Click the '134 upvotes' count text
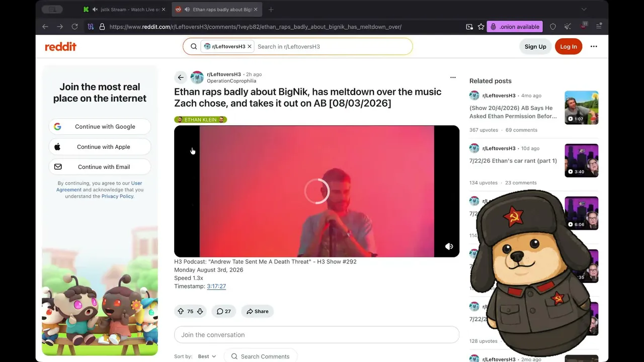 tap(484, 183)
